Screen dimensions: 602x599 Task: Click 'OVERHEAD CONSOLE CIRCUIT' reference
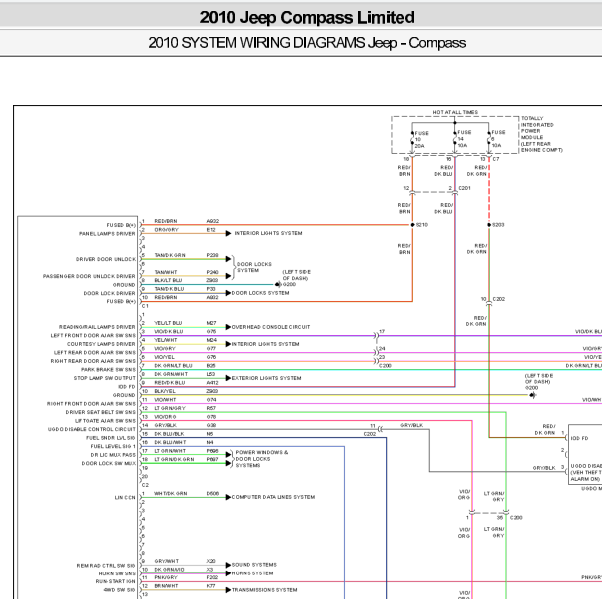271,327
